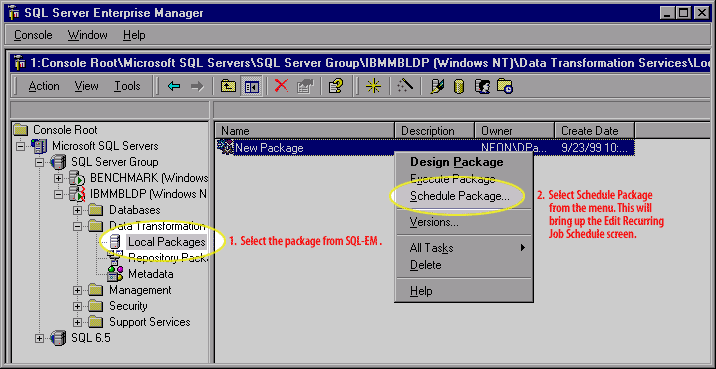The height and width of the screenshot is (369, 716).
Task: Click the Up one level folder icon
Action: (228, 86)
